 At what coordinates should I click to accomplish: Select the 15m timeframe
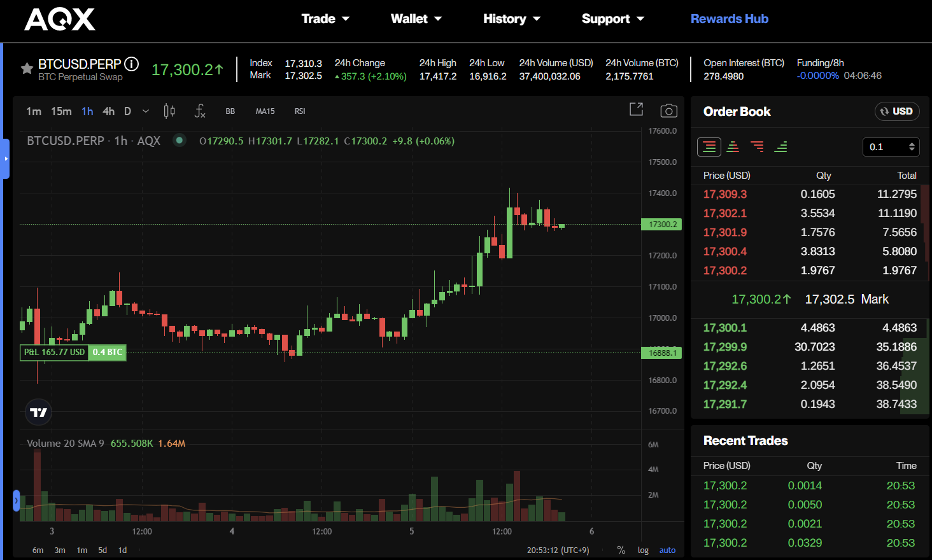(61, 111)
